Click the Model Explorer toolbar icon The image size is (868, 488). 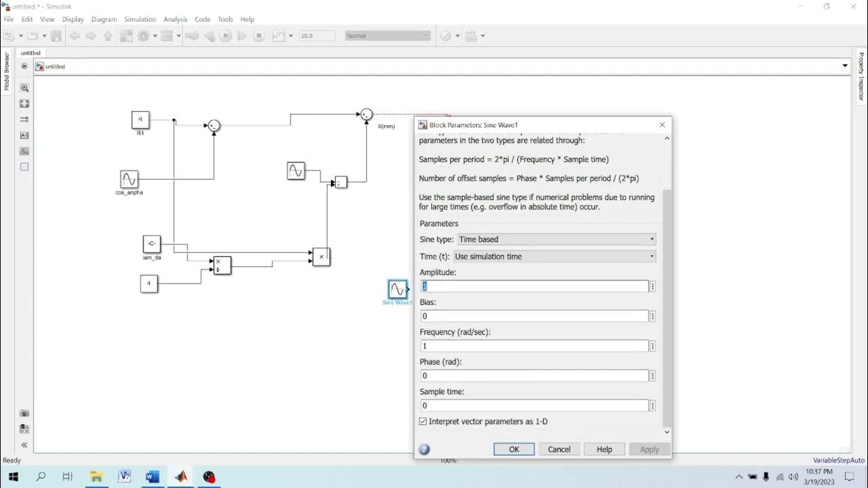(168, 36)
